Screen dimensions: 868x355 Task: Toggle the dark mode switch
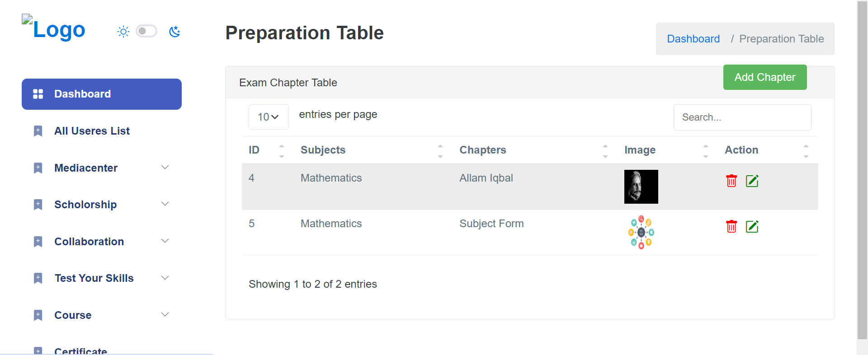tap(146, 31)
